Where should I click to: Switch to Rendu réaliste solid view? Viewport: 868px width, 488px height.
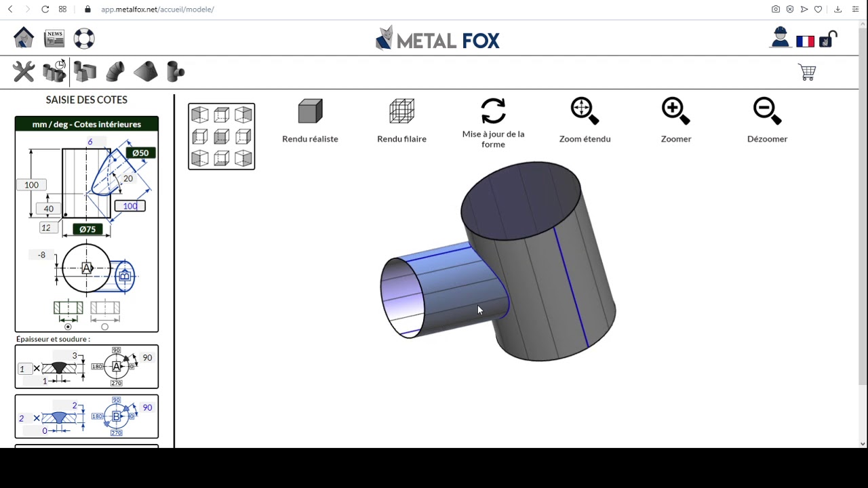[310, 121]
